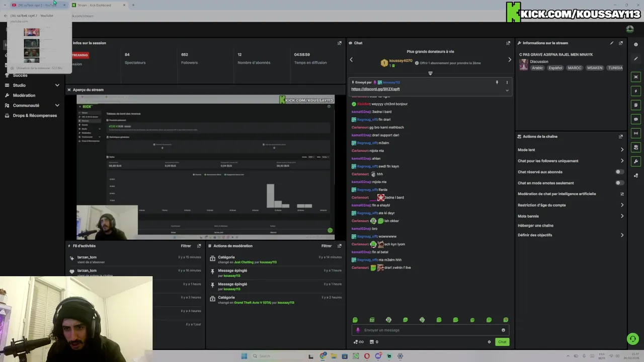644x362 pixels.
Task: Click Windows Start button
Action: 244,356
